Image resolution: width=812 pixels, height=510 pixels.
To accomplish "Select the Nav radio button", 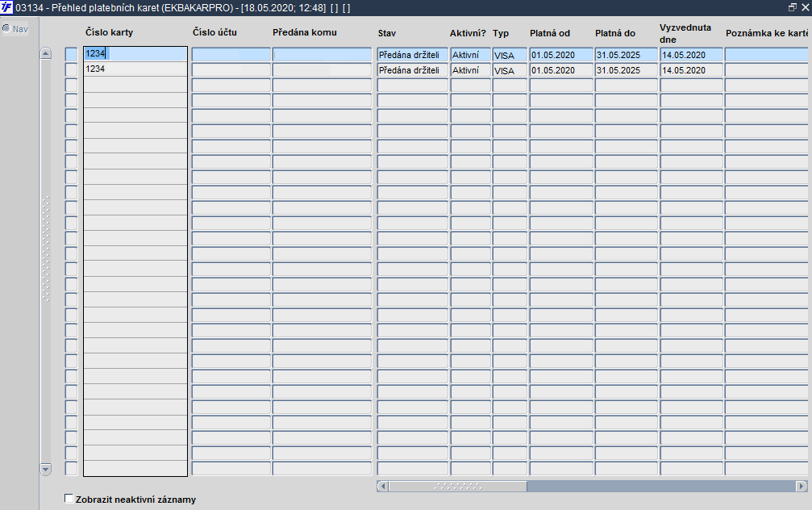I will tap(6, 28).
